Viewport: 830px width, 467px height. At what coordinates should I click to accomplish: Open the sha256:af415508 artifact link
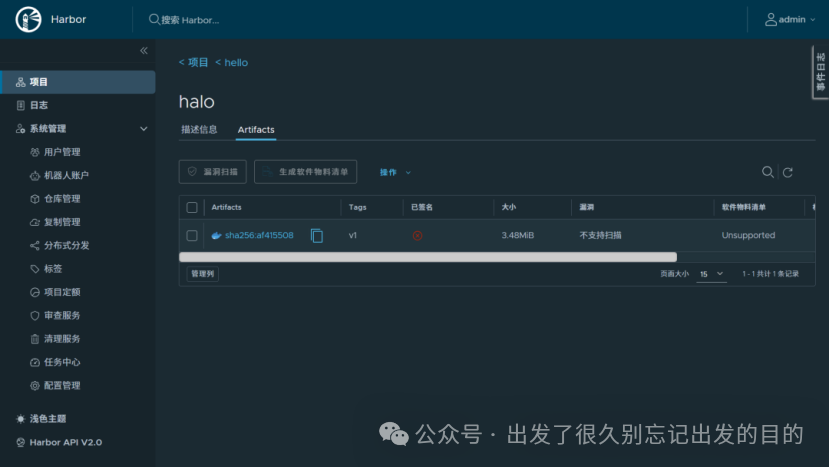tap(259, 236)
